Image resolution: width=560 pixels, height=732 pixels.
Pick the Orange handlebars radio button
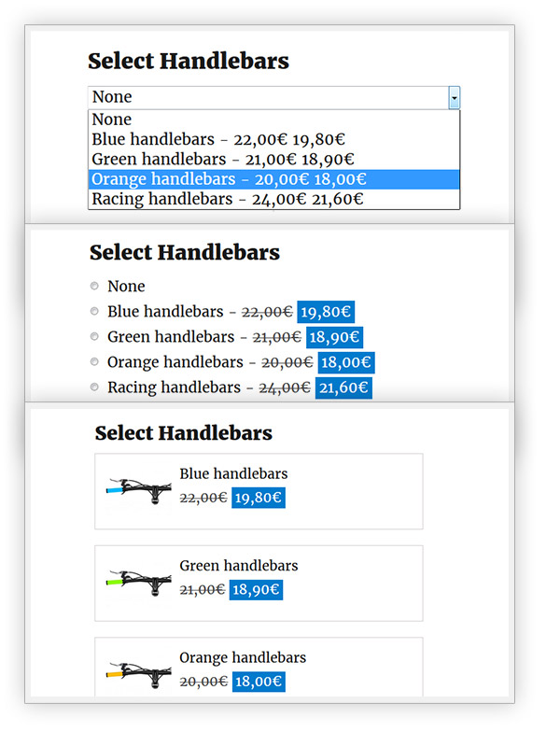(94, 362)
